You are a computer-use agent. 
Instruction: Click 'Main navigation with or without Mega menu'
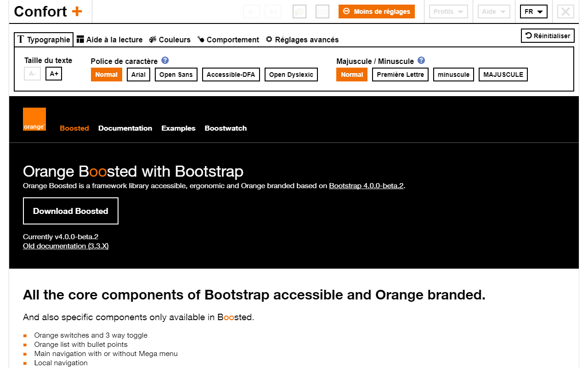tap(106, 354)
